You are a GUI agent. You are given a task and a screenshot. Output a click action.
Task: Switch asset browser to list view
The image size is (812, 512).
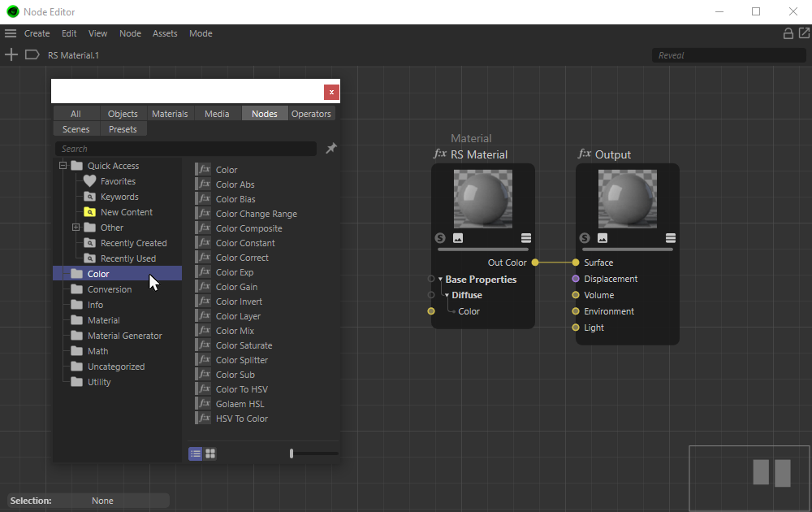click(x=196, y=453)
